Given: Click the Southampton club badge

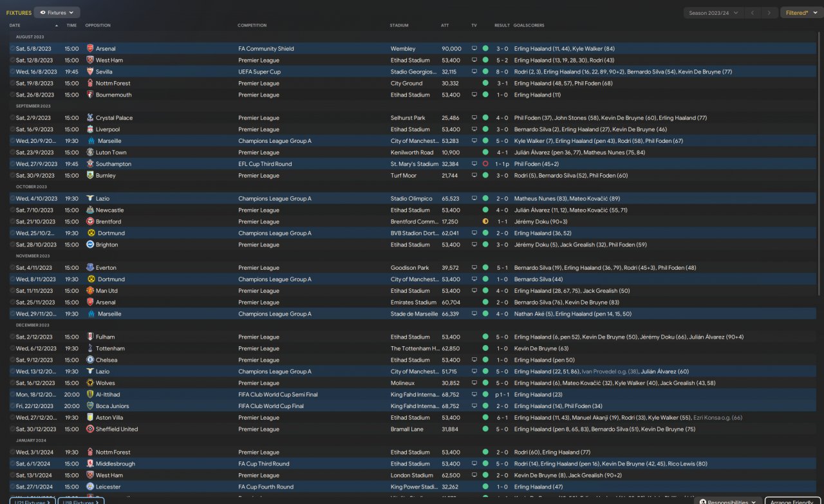Looking at the screenshot, I should (90, 164).
